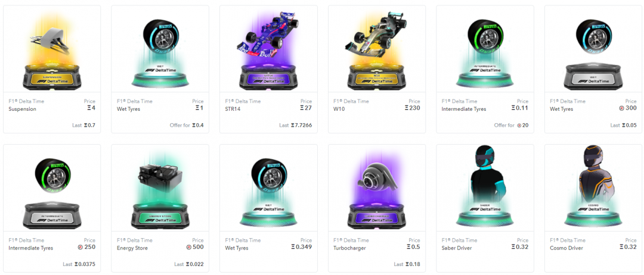The width and height of the screenshot is (644, 275).
Task: Click the Energy Store item name
Action: tap(132, 248)
